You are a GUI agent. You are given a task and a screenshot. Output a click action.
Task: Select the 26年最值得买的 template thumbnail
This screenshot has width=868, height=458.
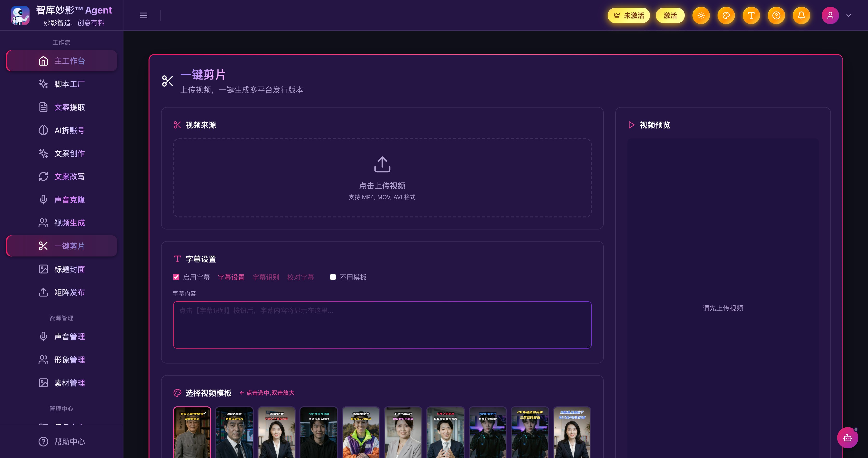tap(530, 432)
